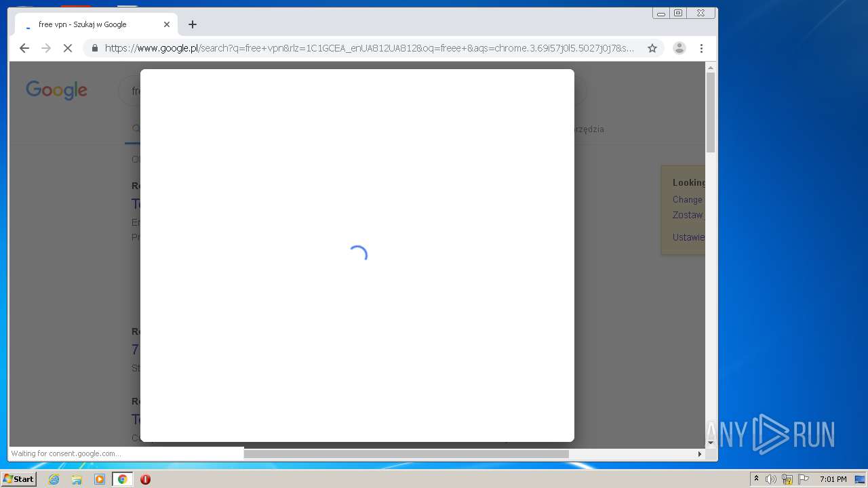The image size is (868, 488).
Task: Bookmark this page with the star icon
Action: (x=652, y=48)
